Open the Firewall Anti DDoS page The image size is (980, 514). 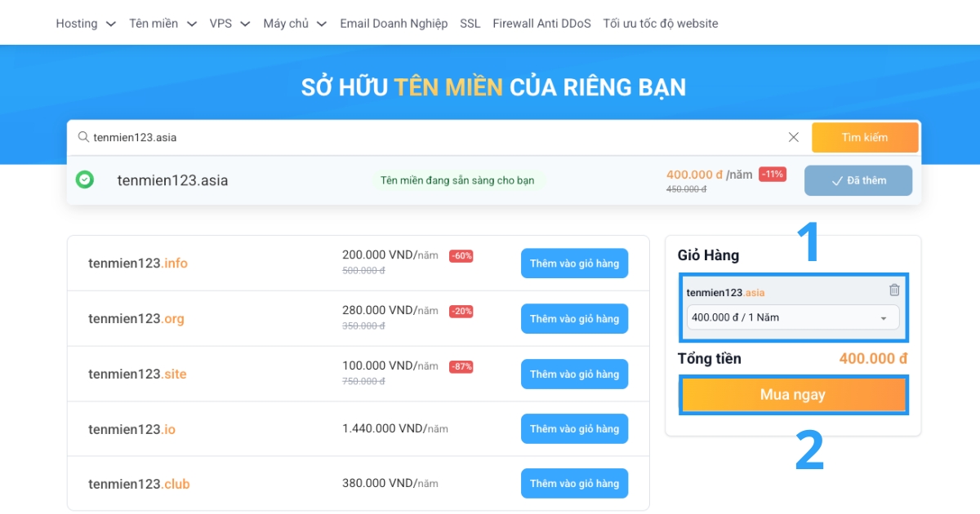541,24
